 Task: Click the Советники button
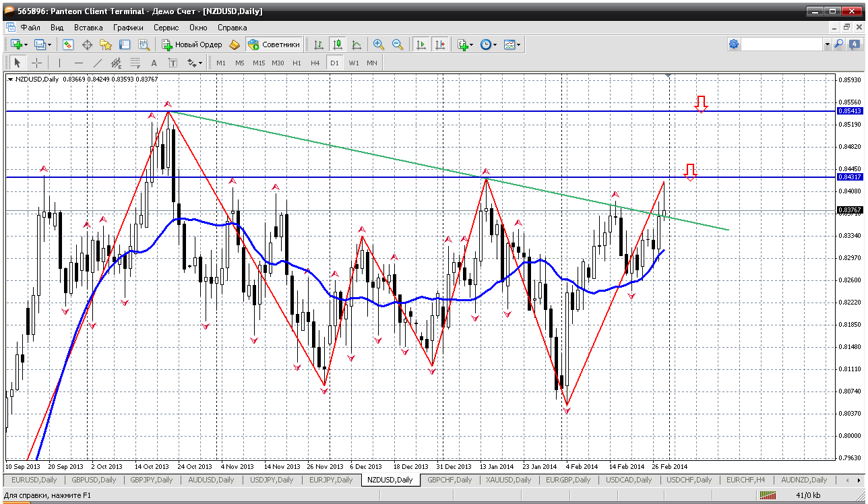[x=274, y=44]
